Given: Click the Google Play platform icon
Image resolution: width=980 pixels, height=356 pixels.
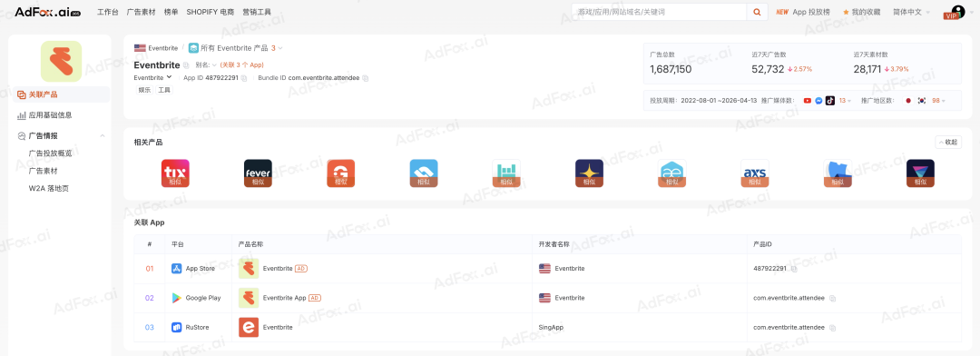Looking at the screenshot, I should [177, 298].
